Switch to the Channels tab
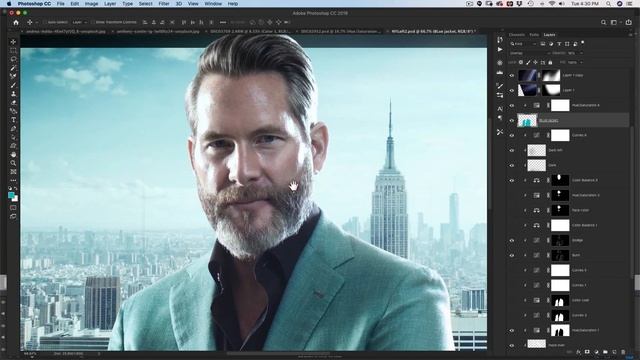This screenshot has height=360, width=640. (x=517, y=35)
